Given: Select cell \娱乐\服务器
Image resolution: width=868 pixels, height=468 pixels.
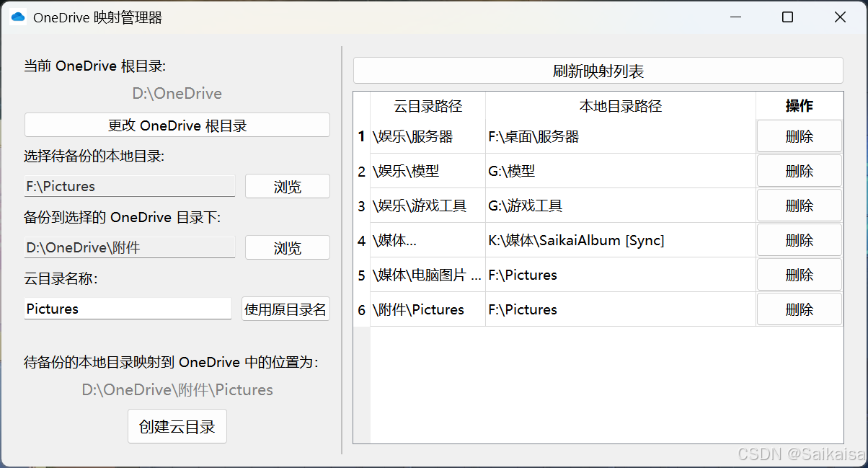Looking at the screenshot, I should pyautogui.click(x=428, y=136).
